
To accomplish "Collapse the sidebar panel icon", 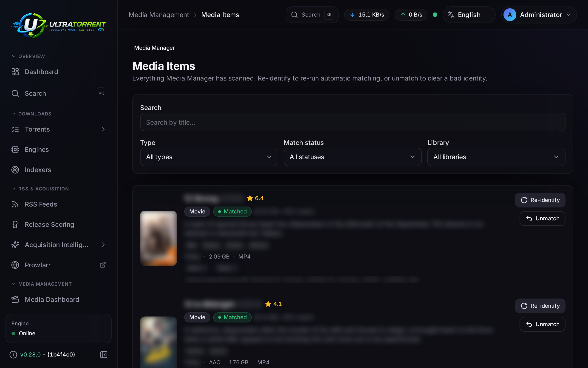I will [x=104, y=355].
